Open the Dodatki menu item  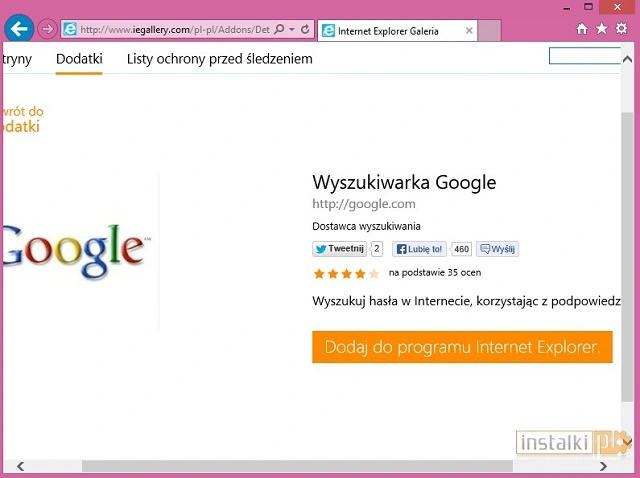pos(79,59)
